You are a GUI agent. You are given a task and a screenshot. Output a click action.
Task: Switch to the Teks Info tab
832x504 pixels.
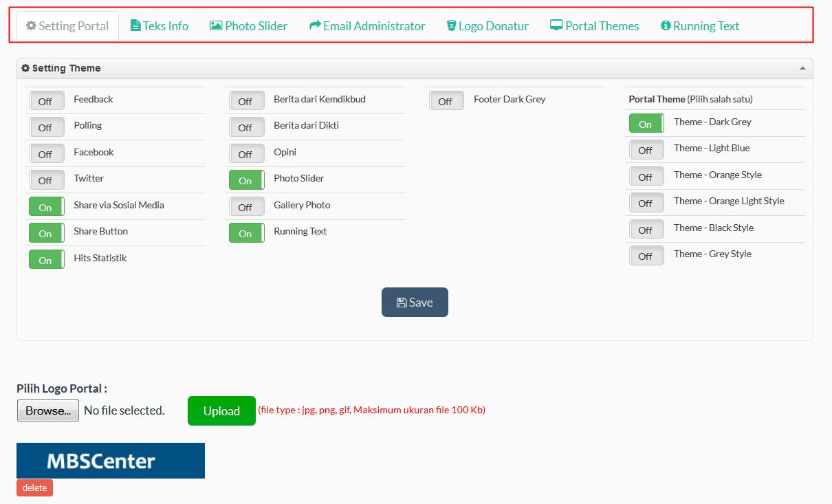tap(160, 26)
